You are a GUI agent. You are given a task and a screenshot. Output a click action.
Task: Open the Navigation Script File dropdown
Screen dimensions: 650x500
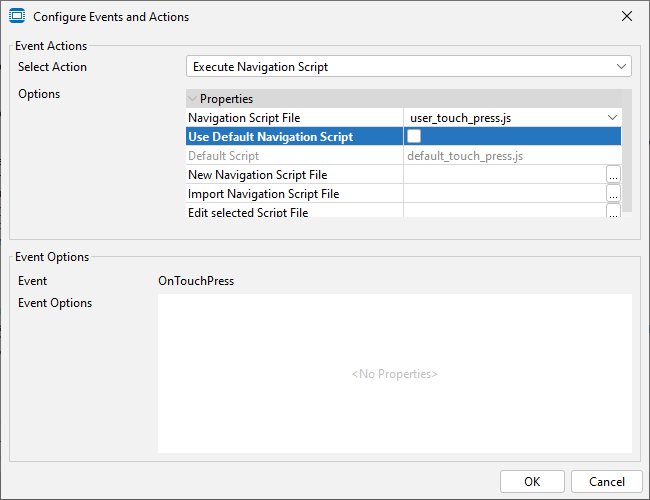612,118
